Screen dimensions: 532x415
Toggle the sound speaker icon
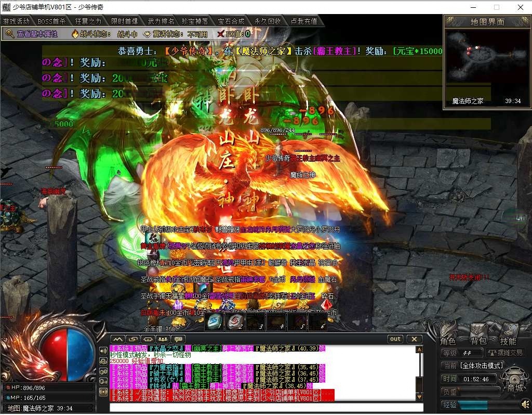526,404
